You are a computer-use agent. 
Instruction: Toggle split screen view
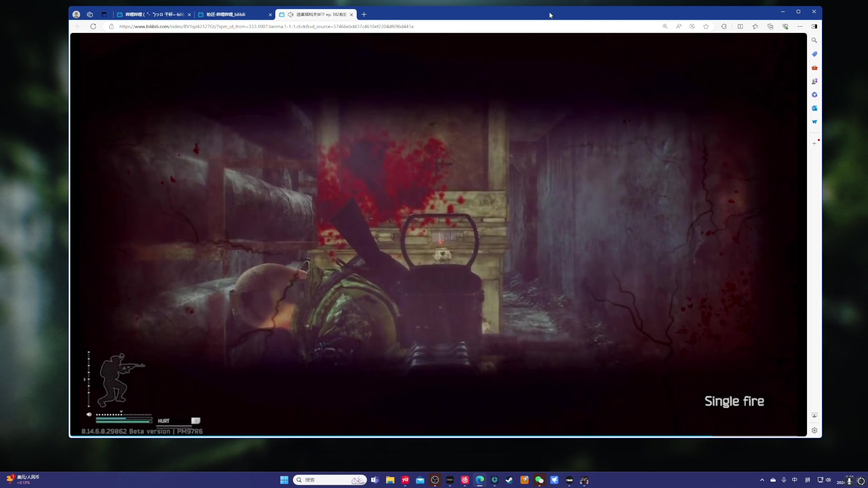[740, 26]
